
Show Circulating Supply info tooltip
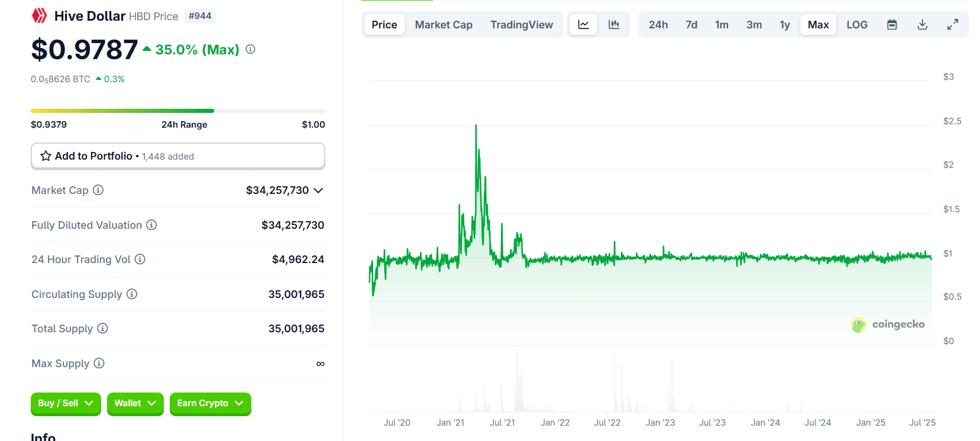[132, 294]
